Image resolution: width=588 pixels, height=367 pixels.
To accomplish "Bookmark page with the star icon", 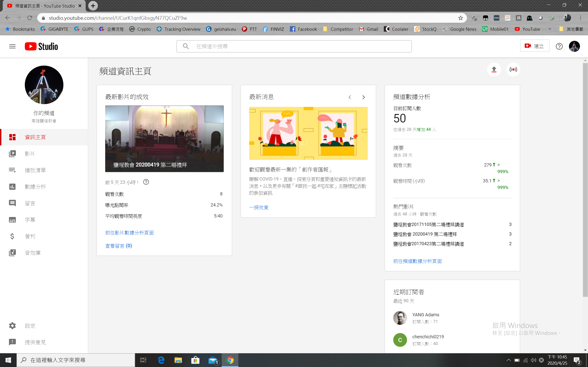I will 461,18.
